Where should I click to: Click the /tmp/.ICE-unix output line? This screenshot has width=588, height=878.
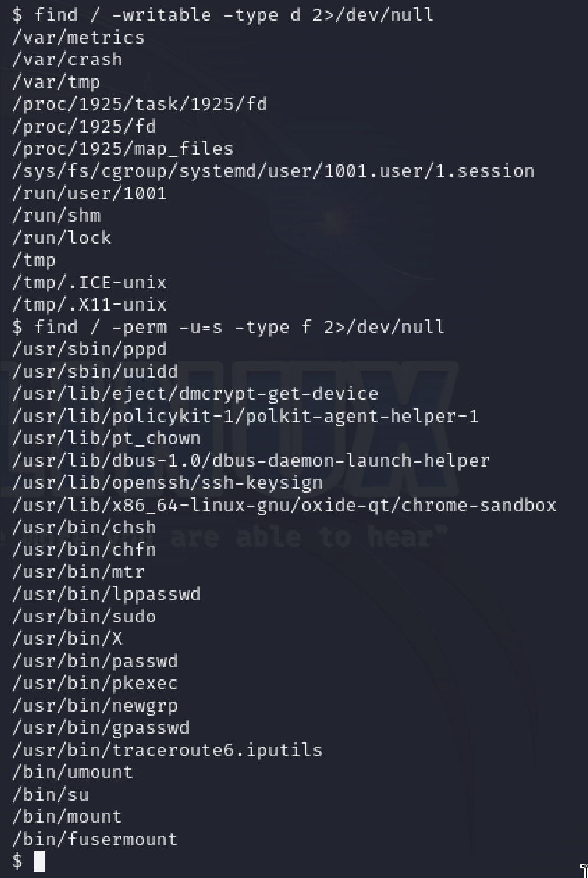point(89,282)
